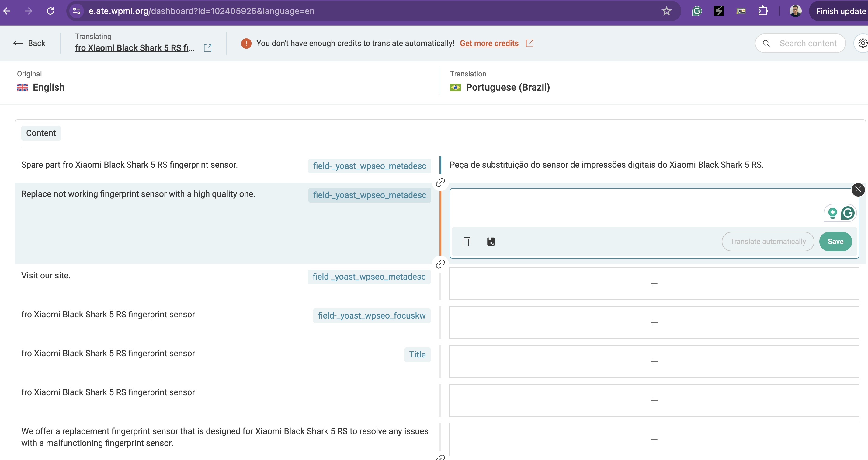Click the browser forward arrow
The width and height of the screenshot is (868, 460).
point(29,11)
